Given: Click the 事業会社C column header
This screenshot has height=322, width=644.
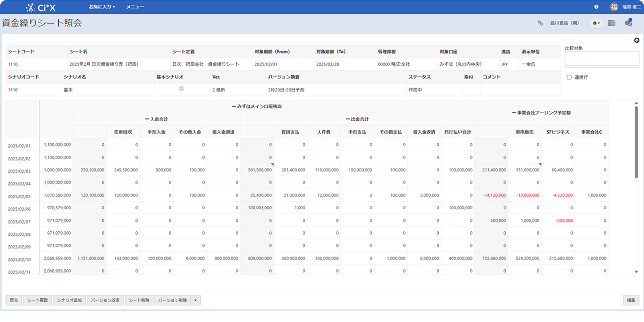Looking at the screenshot, I should (591, 132).
